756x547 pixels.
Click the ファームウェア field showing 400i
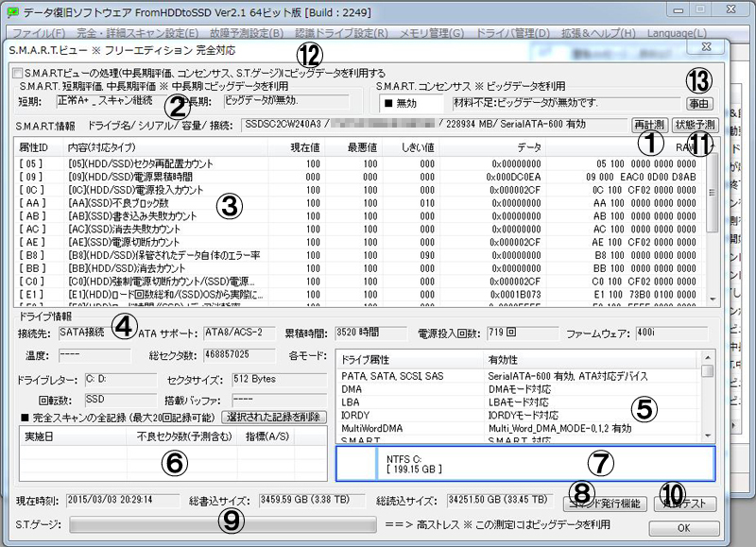point(672,333)
